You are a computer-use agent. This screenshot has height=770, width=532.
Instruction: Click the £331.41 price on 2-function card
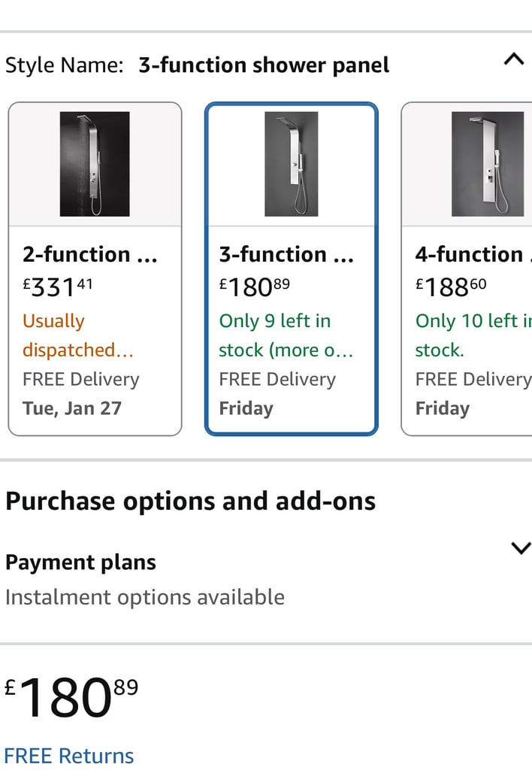57,286
